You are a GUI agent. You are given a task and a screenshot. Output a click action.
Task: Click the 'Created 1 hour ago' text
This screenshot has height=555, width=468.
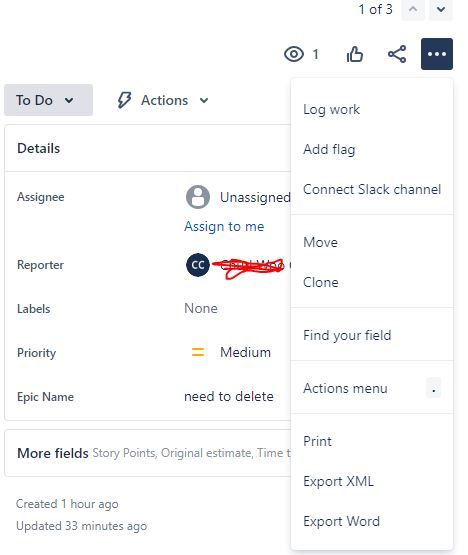(67, 504)
